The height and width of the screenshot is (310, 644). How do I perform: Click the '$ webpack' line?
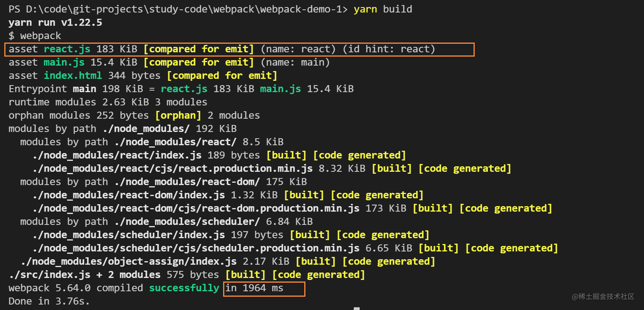35,36
